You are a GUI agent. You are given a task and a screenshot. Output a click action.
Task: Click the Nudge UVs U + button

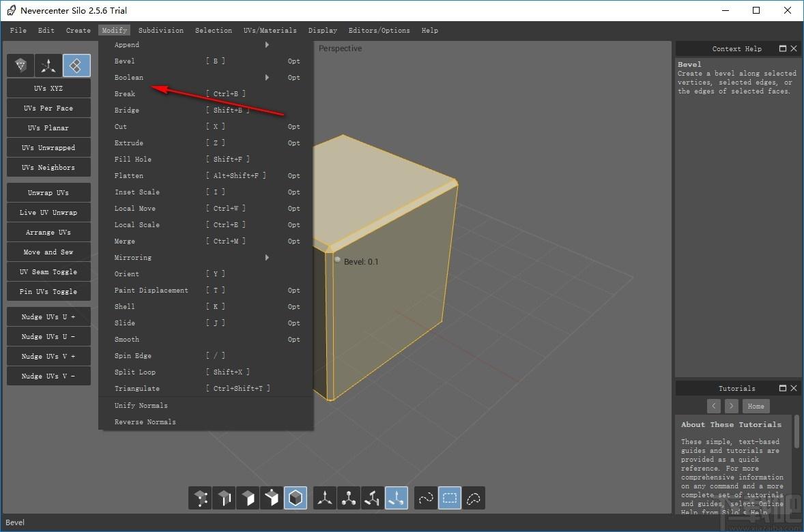coord(48,316)
